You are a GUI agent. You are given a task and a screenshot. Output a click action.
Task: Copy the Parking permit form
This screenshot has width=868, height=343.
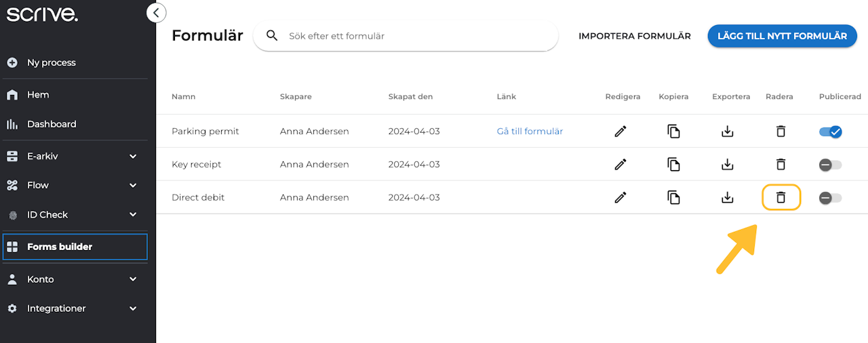coord(673,132)
